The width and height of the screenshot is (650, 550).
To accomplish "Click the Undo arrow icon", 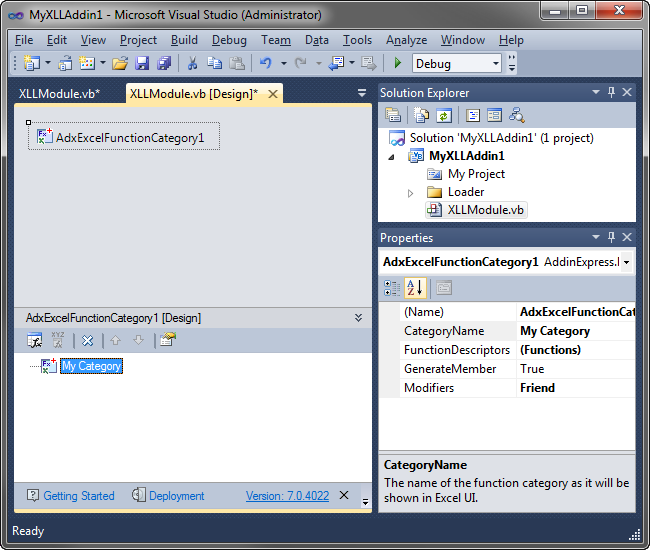I will tap(265, 63).
